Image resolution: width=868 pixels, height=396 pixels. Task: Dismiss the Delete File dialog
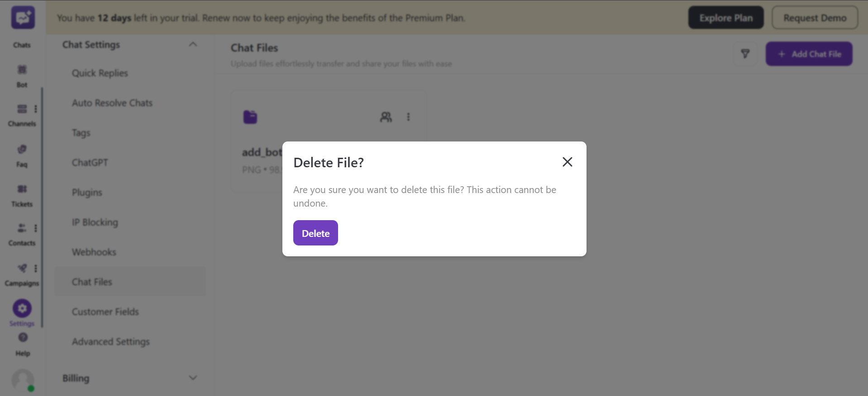[567, 161]
